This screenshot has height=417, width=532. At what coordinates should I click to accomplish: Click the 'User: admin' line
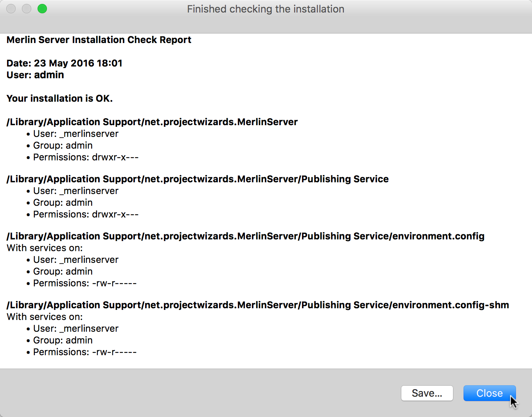35,75
